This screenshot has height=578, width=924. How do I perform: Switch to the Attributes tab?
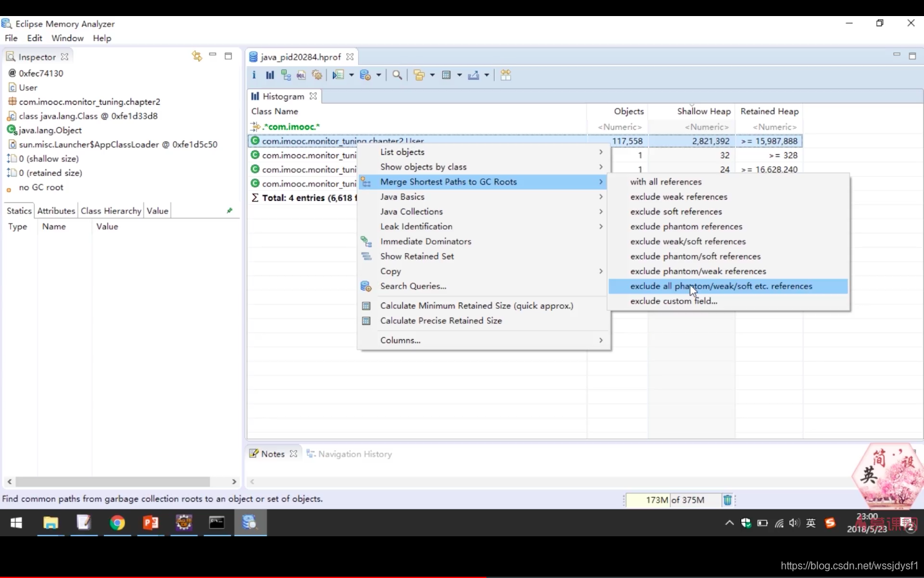coord(56,211)
